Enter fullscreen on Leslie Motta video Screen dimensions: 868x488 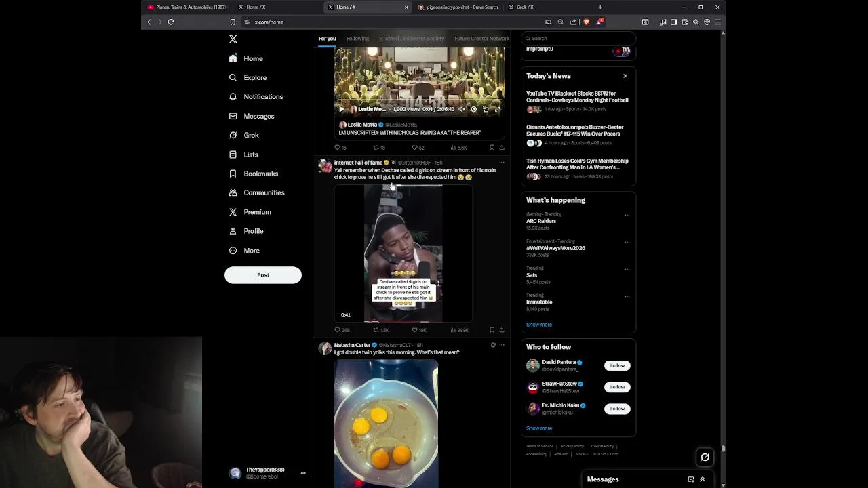pos(497,109)
